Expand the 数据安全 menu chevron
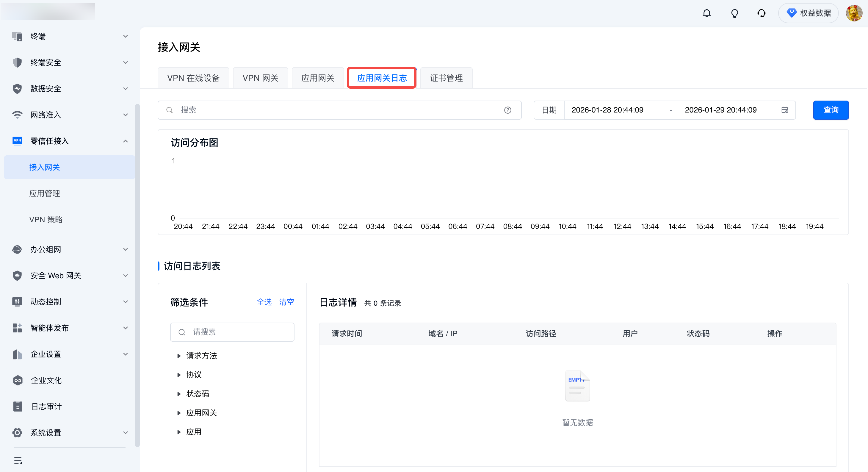868x472 pixels. pos(125,89)
